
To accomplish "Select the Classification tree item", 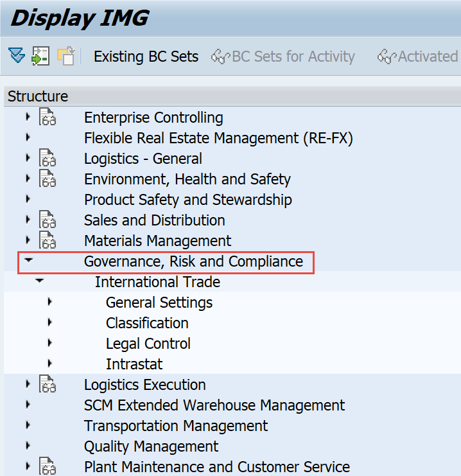I will point(147,323).
